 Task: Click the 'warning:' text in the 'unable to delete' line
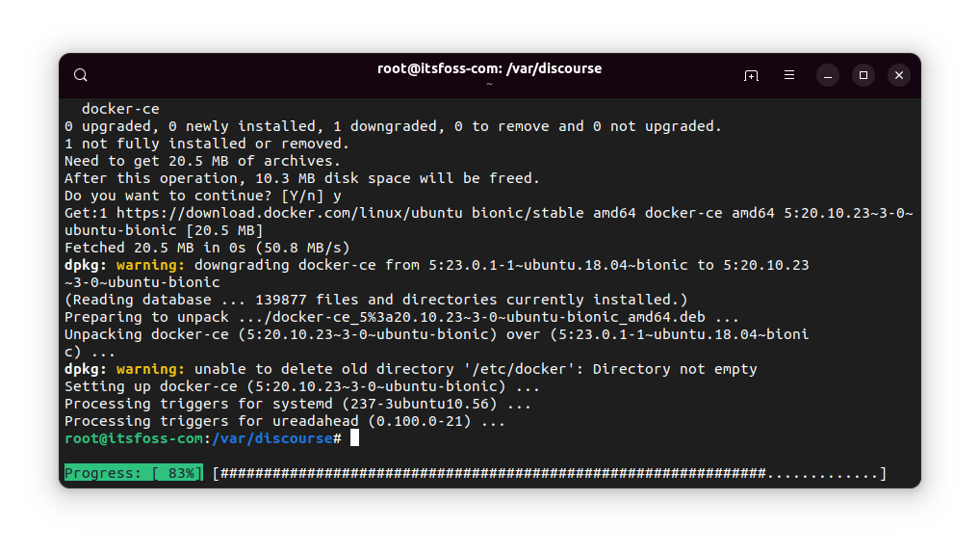150,369
